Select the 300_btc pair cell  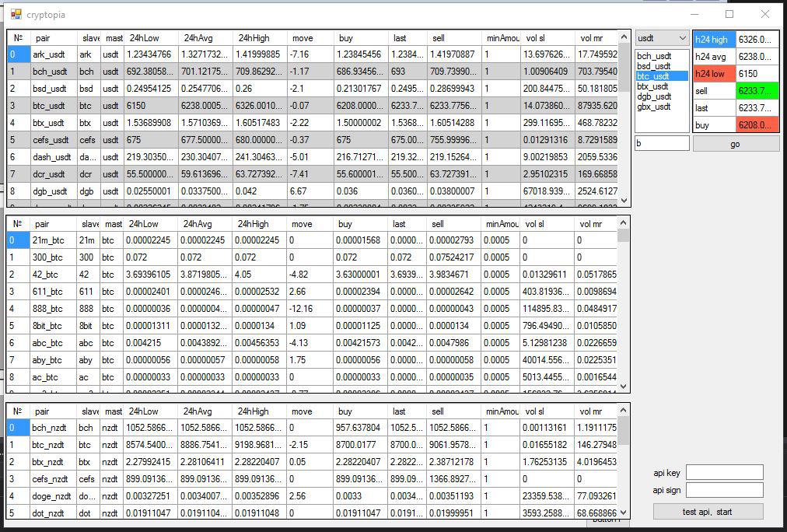[x=53, y=257]
